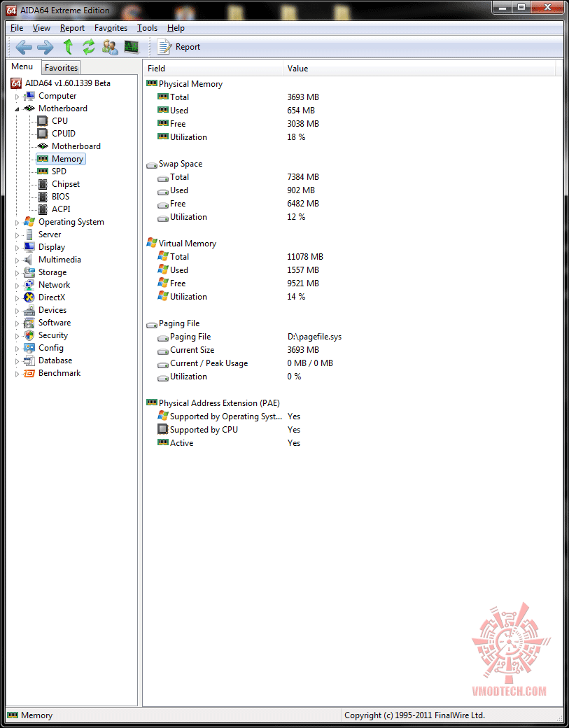Viewport: 569px width, 728px height.
Task: Select the ACPI icon in tree
Action: 43,209
